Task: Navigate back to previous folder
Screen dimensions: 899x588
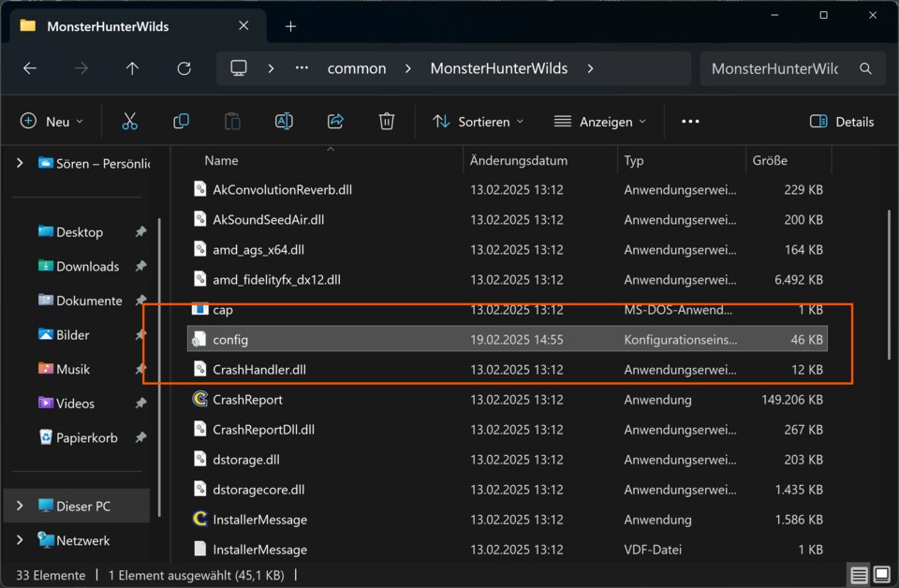Action: pos(30,68)
